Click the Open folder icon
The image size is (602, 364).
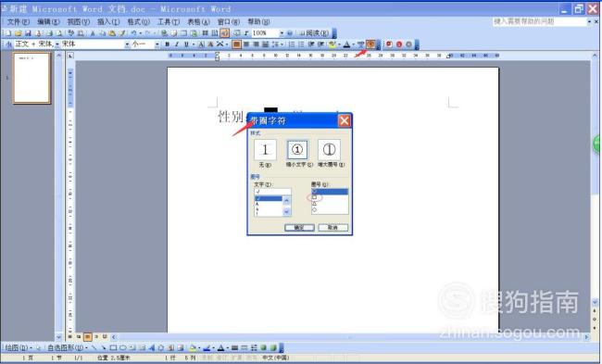(x=18, y=33)
